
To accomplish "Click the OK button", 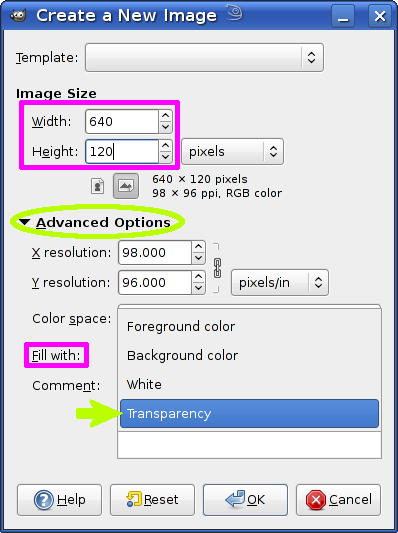I will pyautogui.click(x=245, y=500).
